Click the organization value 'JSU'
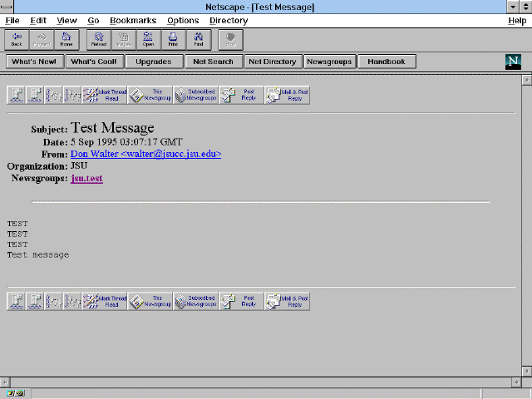Viewport: 532px width, 399px height. click(x=79, y=165)
